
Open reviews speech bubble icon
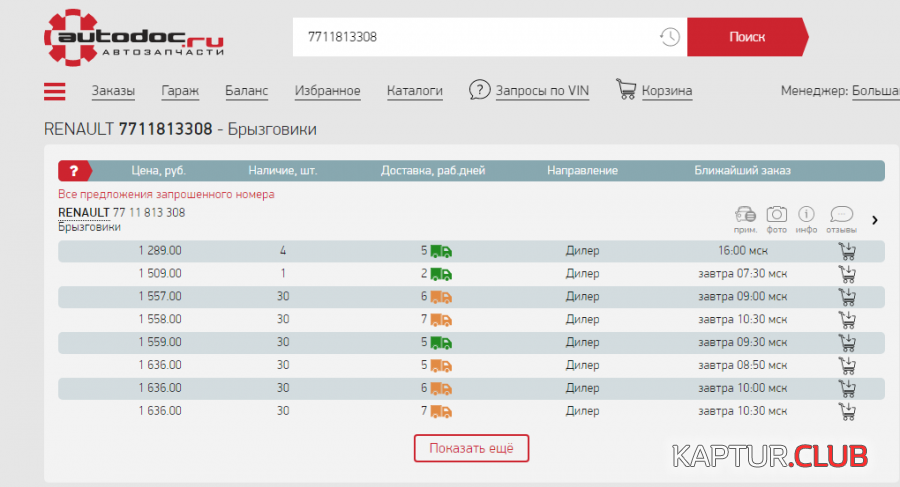click(x=842, y=215)
